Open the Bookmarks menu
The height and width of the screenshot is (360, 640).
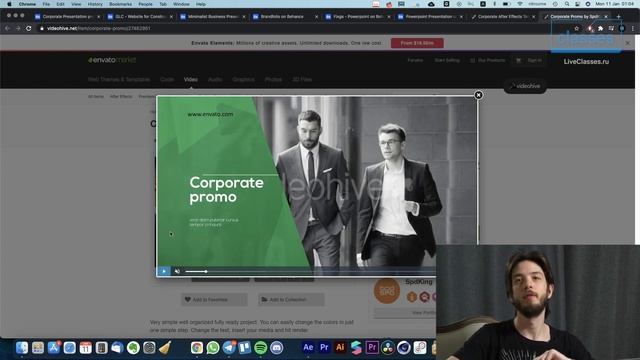click(x=120, y=4)
